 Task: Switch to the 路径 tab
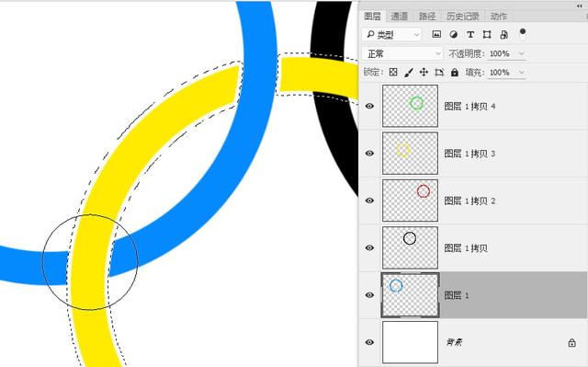coord(427,17)
